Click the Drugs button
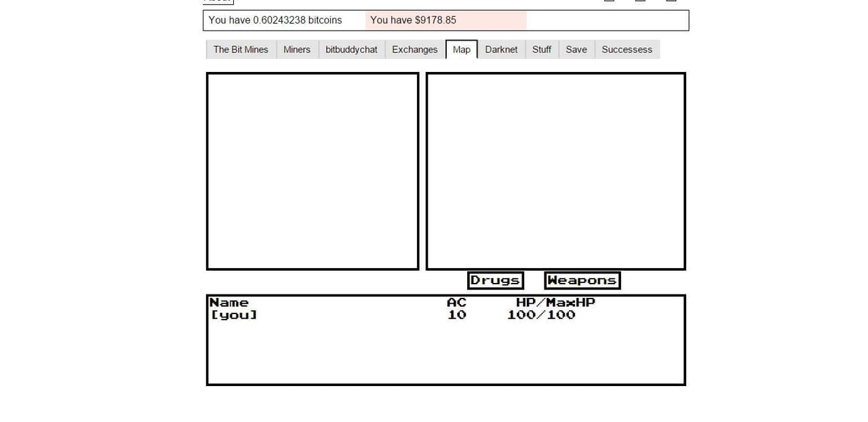The height and width of the screenshot is (422, 868). [x=495, y=280]
